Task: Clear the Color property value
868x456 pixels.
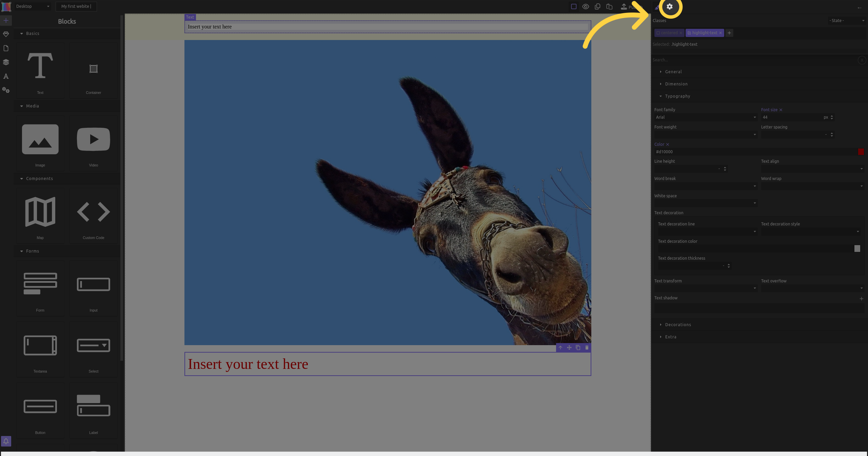Action: tap(668, 144)
